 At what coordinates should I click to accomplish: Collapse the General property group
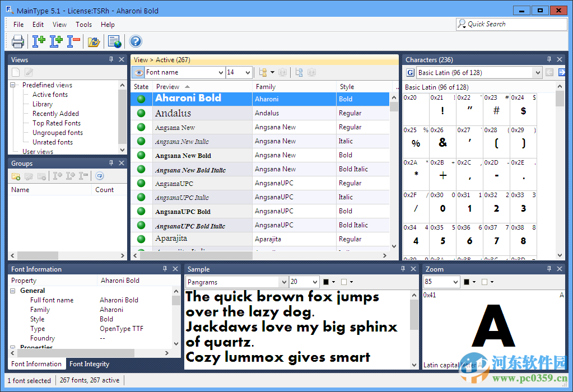(x=13, y=291)
